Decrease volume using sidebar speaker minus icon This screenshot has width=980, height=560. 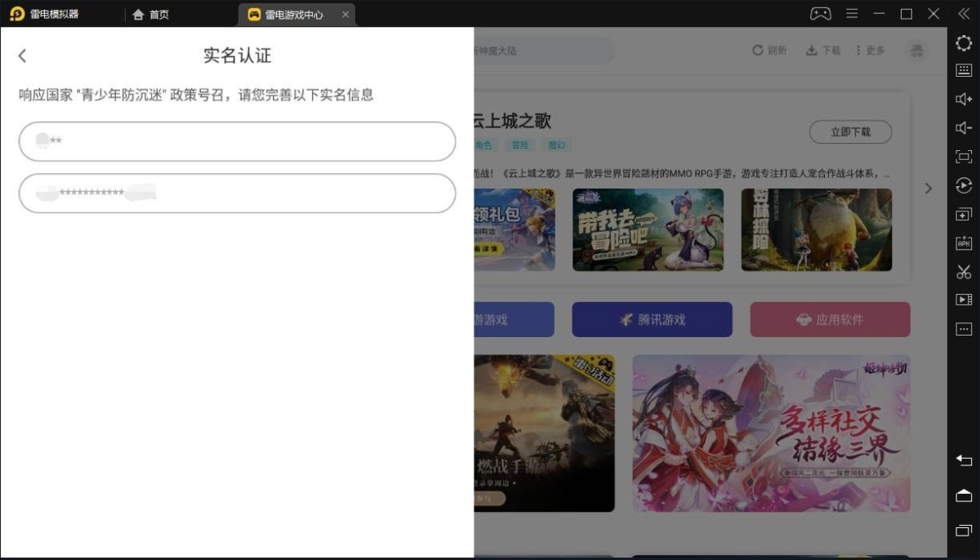coord(964,128)
